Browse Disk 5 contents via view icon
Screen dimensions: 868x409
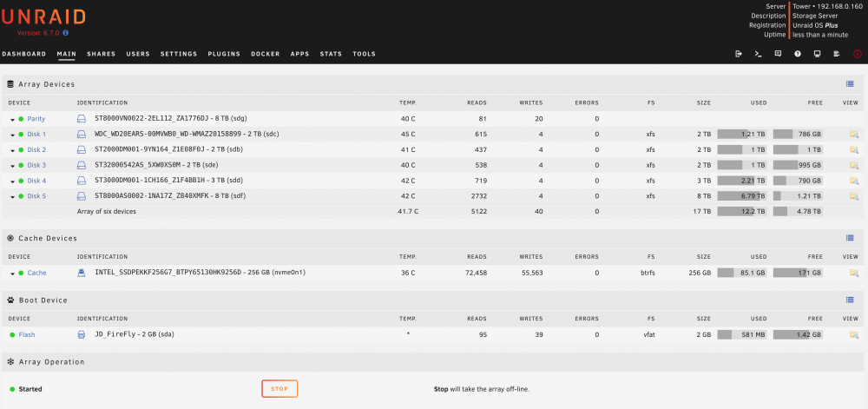tap(853, 196)
